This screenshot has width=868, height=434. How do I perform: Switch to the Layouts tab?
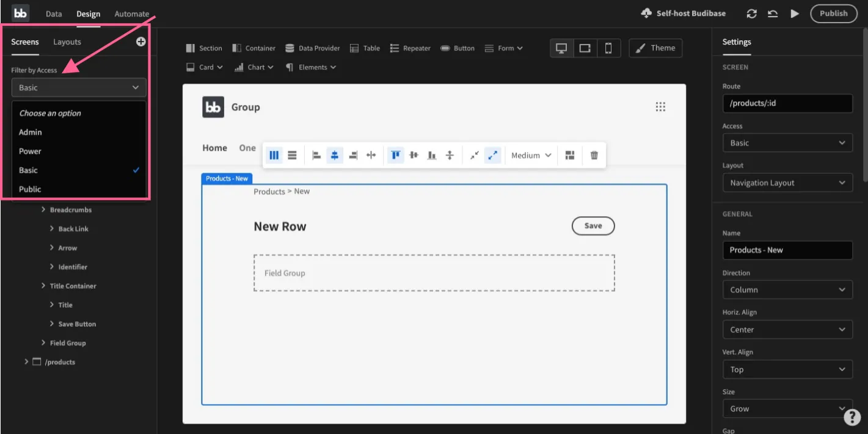pos(67,42)
